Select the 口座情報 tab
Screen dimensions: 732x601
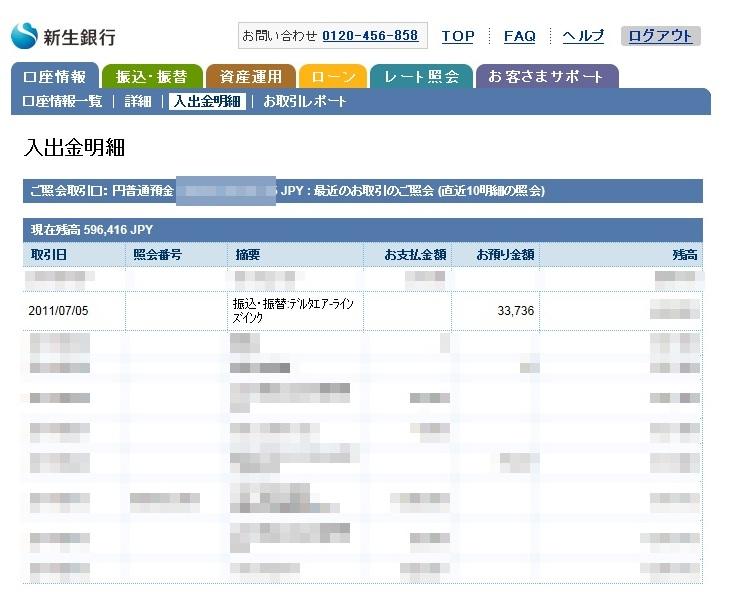(x=55, y=77)
